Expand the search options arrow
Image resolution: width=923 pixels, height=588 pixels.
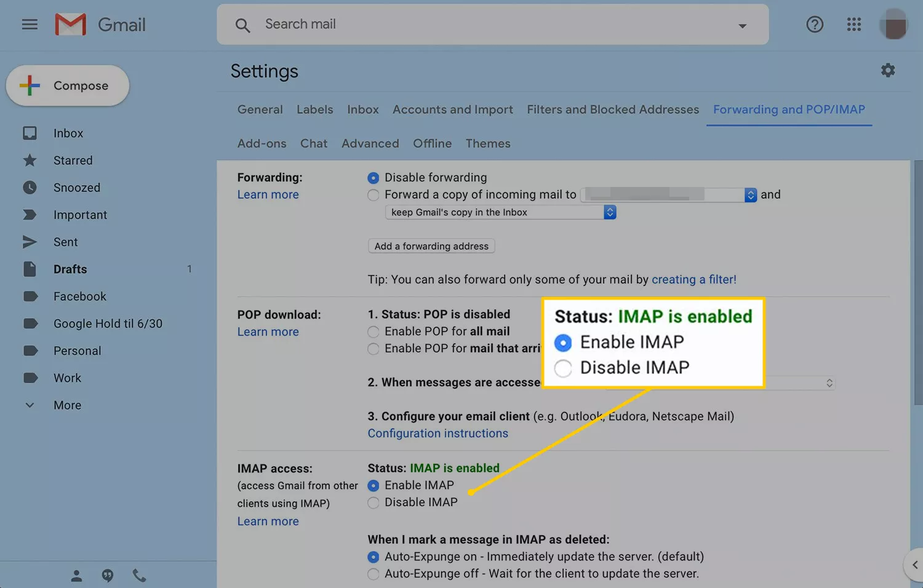(x=742, y=26)
